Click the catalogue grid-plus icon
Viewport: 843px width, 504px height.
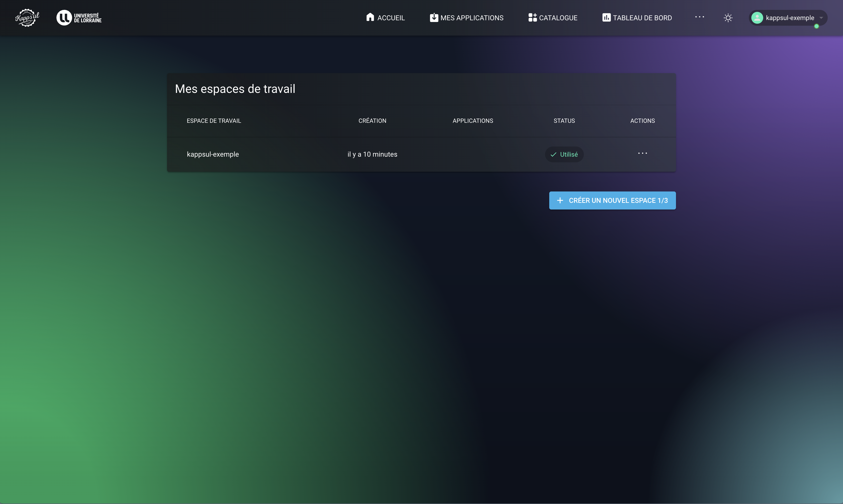pos(532,18)
